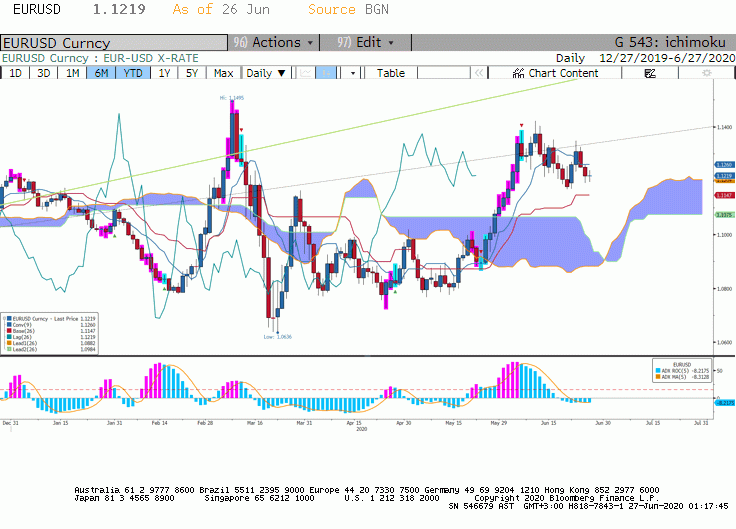Expand chart style dropdown arrow
This screenshot has height=529, width=736.
tap(353, 73)
